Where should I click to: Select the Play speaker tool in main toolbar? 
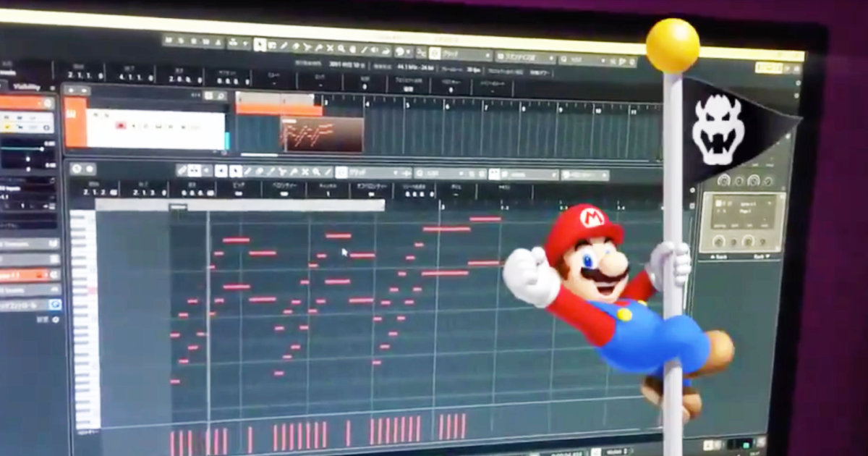(x=376, y=51)
